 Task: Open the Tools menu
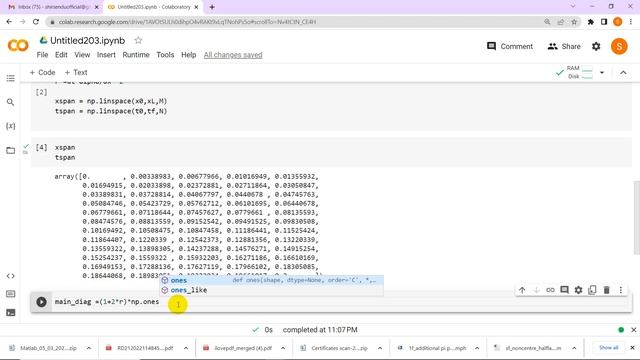[x=165, y=55]
